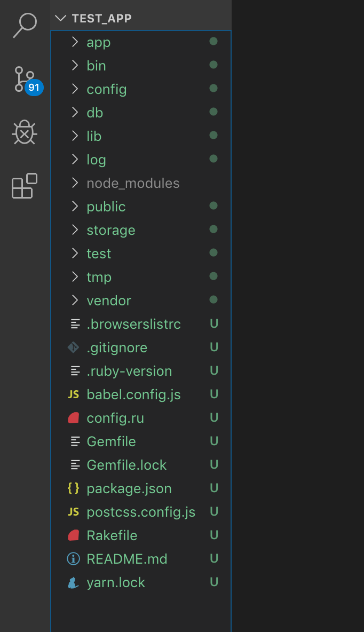Click the info icon beside README.md
The width and height of the screenshot is (364, 632).
tap(74, 559)
